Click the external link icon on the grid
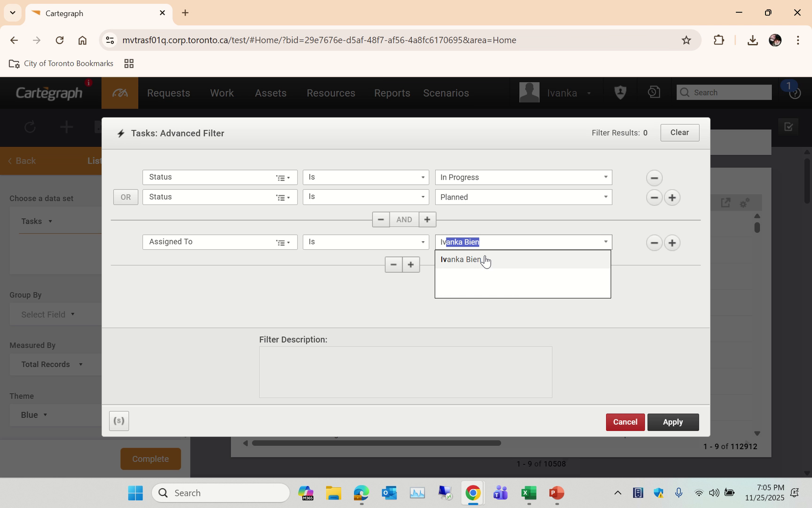The width and height of the screenshot is (812, 508). 726,202
